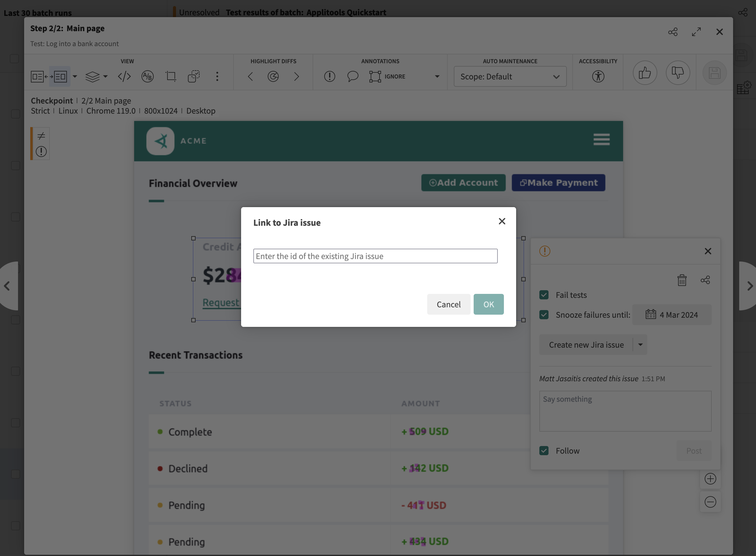This screenshot has height=556, width=756.
Task: Delete the issue with trash icon
Action: tap(682, 280)
